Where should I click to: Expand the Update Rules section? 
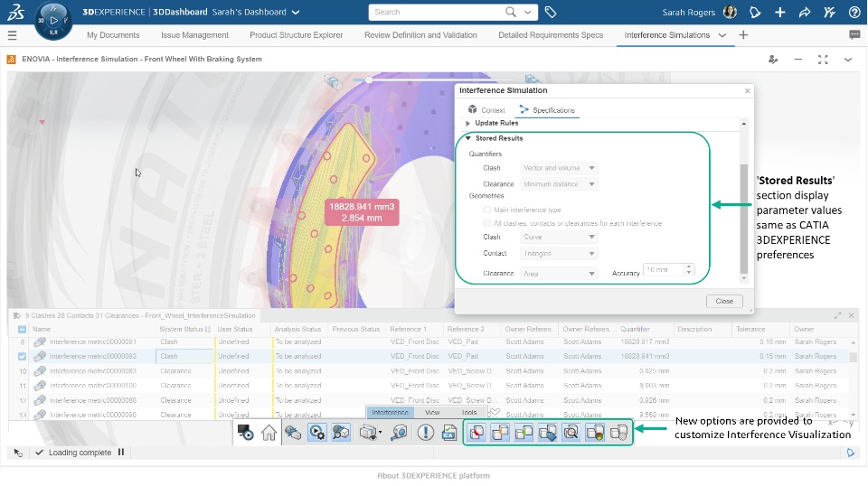pyautogui.click(x=468, y=123)
